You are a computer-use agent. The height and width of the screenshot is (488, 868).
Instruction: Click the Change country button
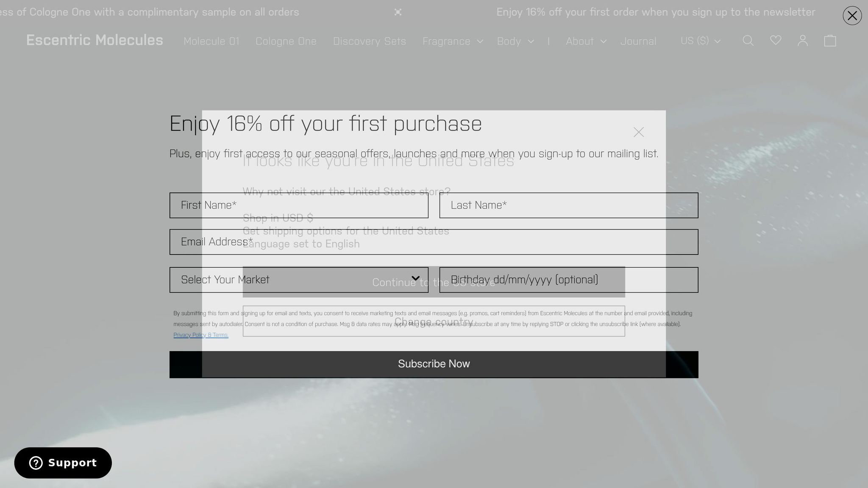(x=434, y=322)
